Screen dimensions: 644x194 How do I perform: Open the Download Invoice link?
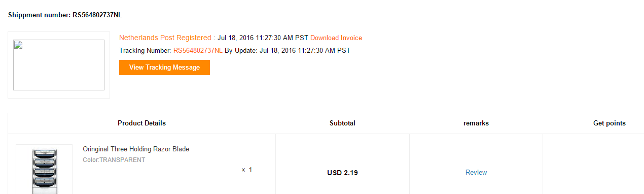[336, 38]
